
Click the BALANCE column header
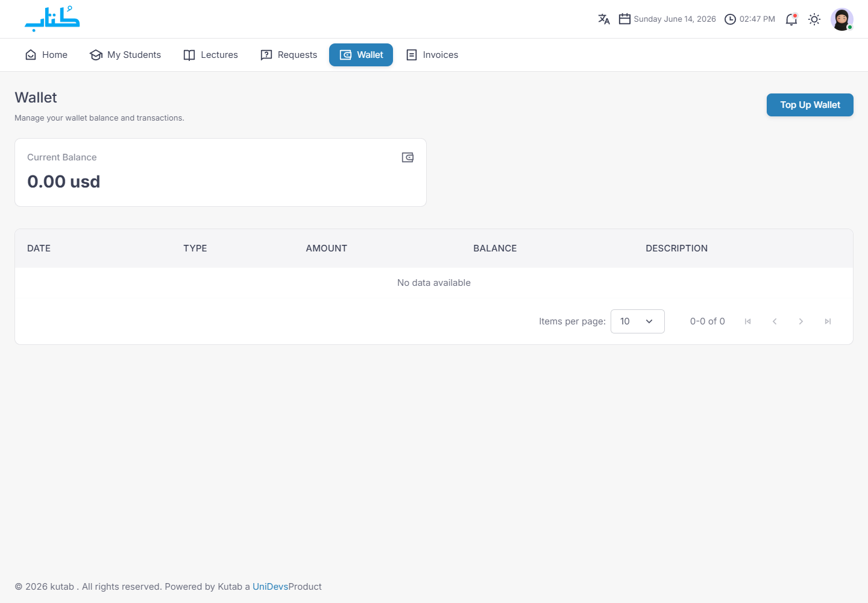(495, 248)
